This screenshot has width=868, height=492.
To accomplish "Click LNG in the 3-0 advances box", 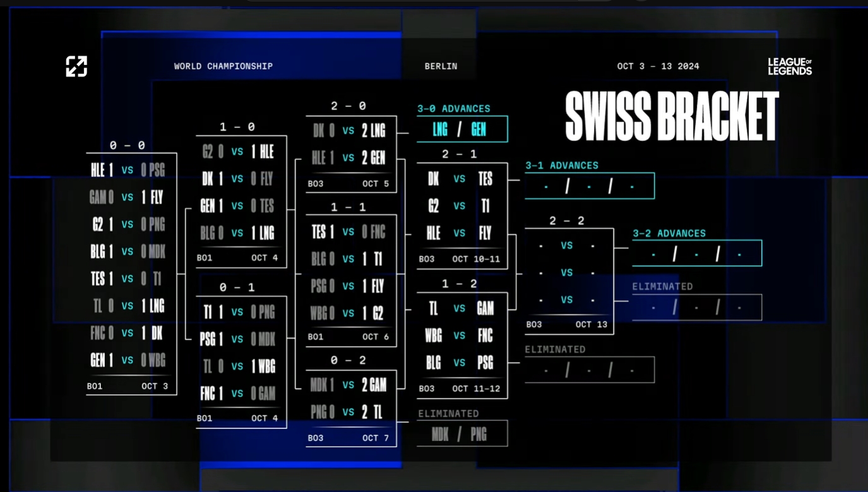I will click(440, 129).
